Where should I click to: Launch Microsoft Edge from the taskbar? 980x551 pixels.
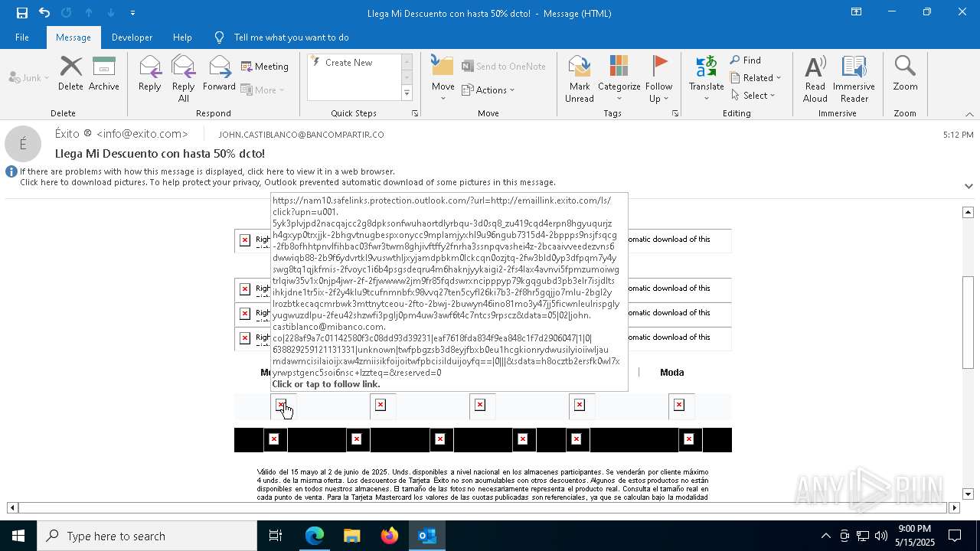pos(315,536)
